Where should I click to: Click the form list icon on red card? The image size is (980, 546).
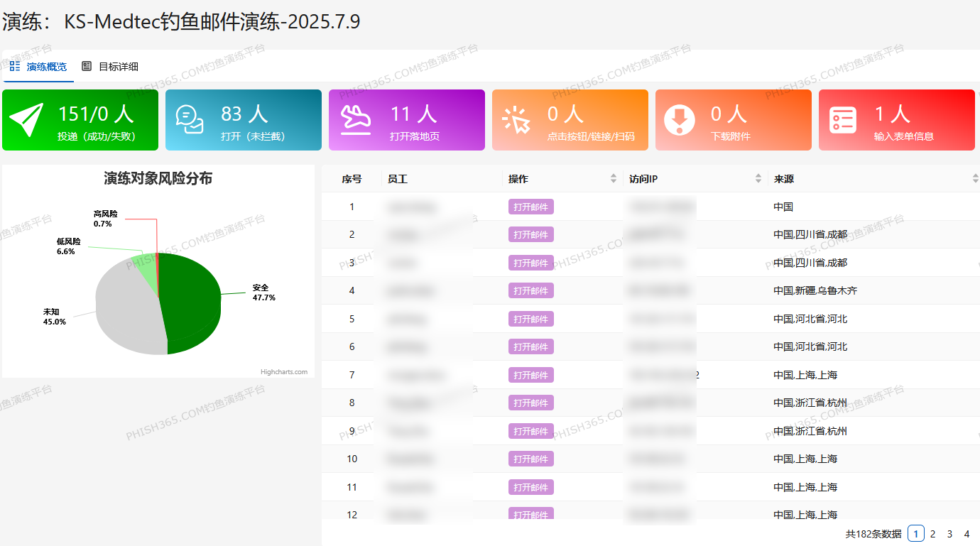click(x=843, y=120)
